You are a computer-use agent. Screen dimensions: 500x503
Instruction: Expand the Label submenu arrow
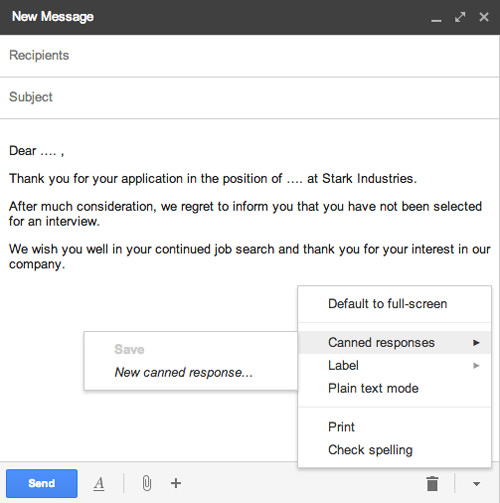[x=476, y=366]
